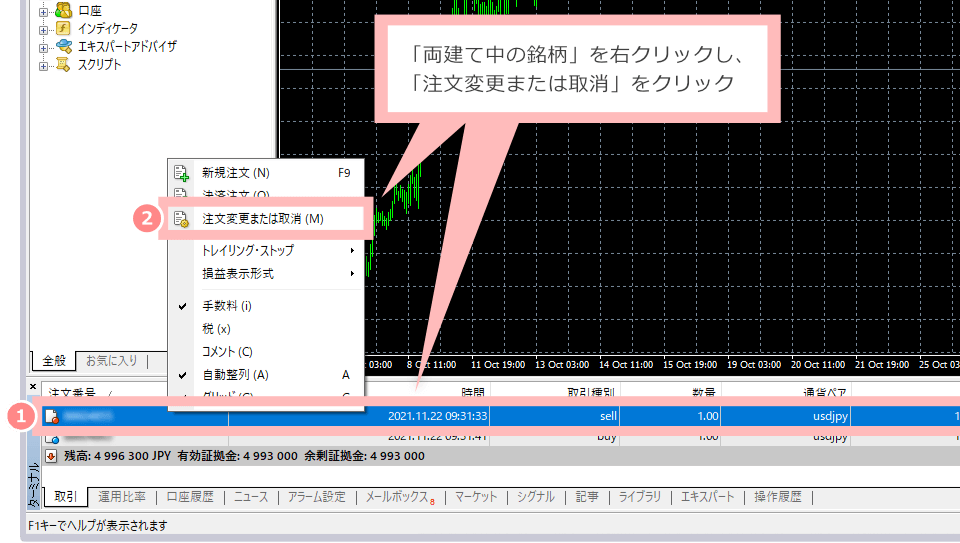The image size is (960, 543).
Task: Switch to the 口座履歴 tab
Action: click(189, 497)
